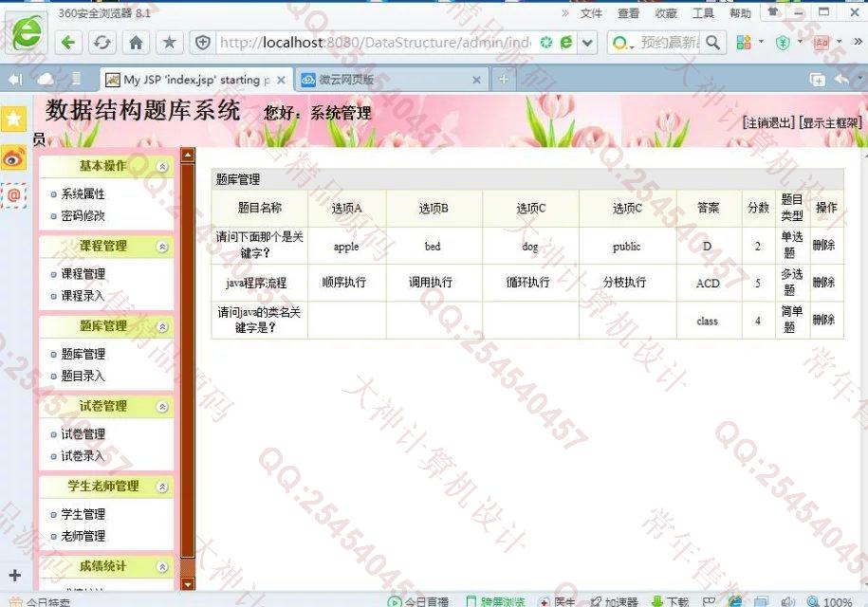This screenshot has height=607, width=868.
Task: Click the undo closed tab arrow icon
Action: coord(841,80)
